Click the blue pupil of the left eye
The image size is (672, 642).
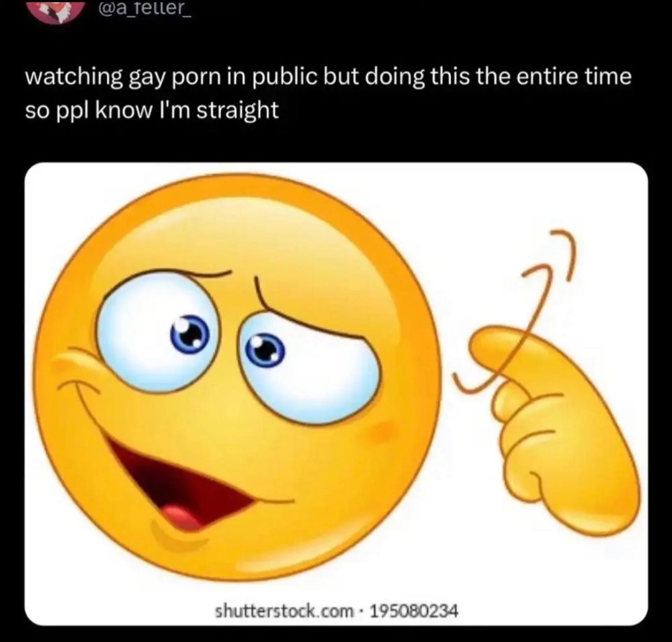click(x=189, y=333)
